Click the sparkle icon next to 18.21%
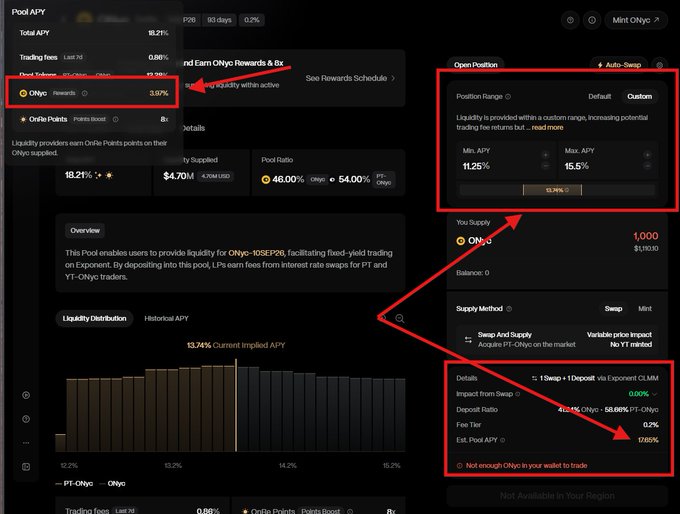 [98, 175]
